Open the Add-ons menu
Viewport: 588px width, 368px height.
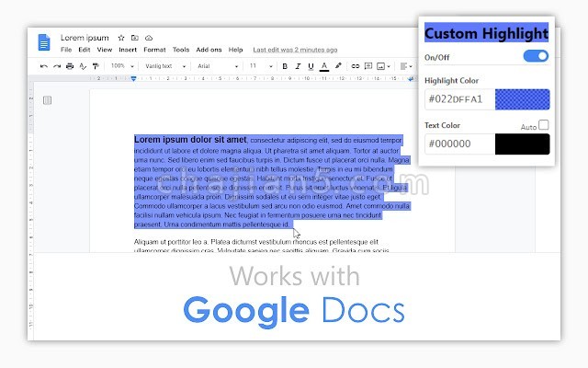pyautogui.click(x=209, y=50)
